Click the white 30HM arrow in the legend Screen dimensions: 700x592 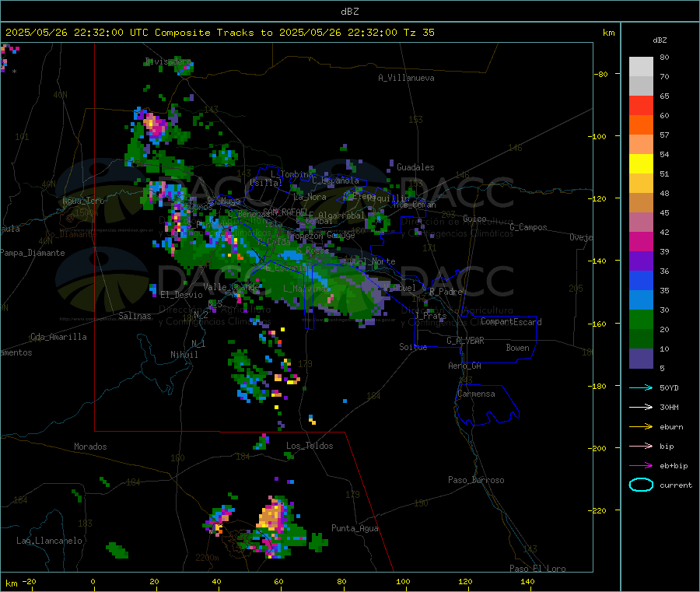[x=641, y=407]
